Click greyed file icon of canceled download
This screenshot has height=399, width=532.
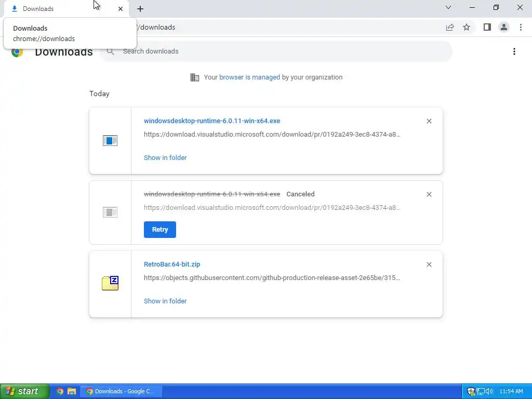click(x=110, y=212)
